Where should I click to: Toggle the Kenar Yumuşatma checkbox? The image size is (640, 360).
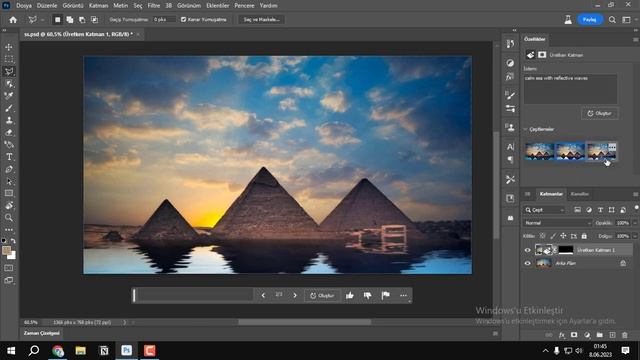tap(183, 20)
